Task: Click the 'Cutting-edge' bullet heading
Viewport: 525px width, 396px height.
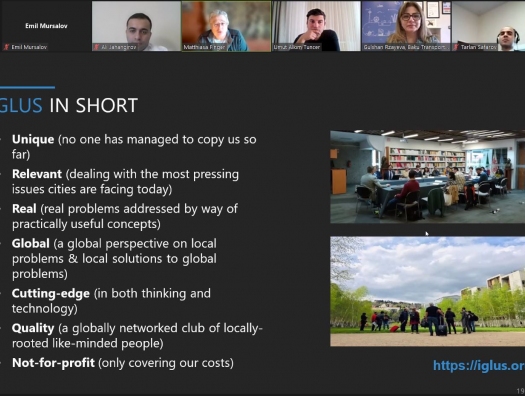Action: pyautogui.click(x=51, y=294)
